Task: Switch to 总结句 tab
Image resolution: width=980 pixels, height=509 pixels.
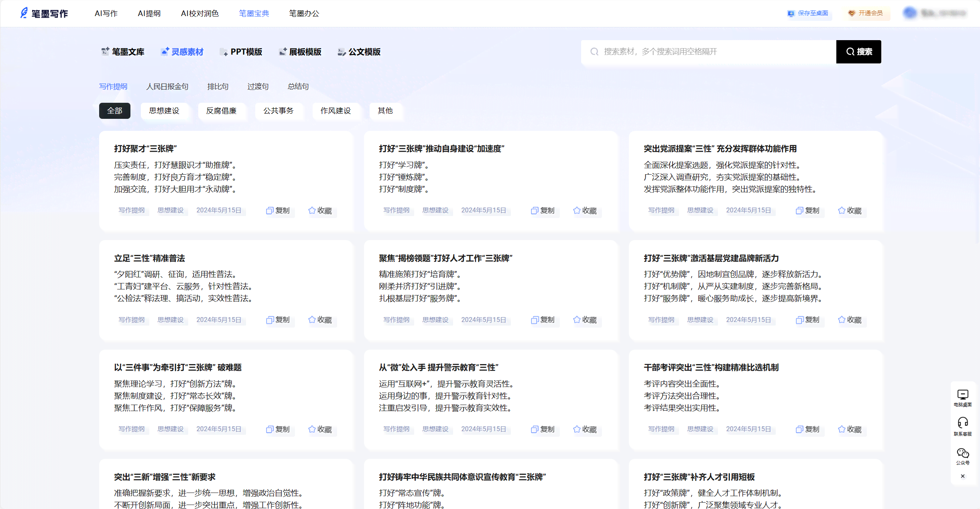Action: (298, 86)
